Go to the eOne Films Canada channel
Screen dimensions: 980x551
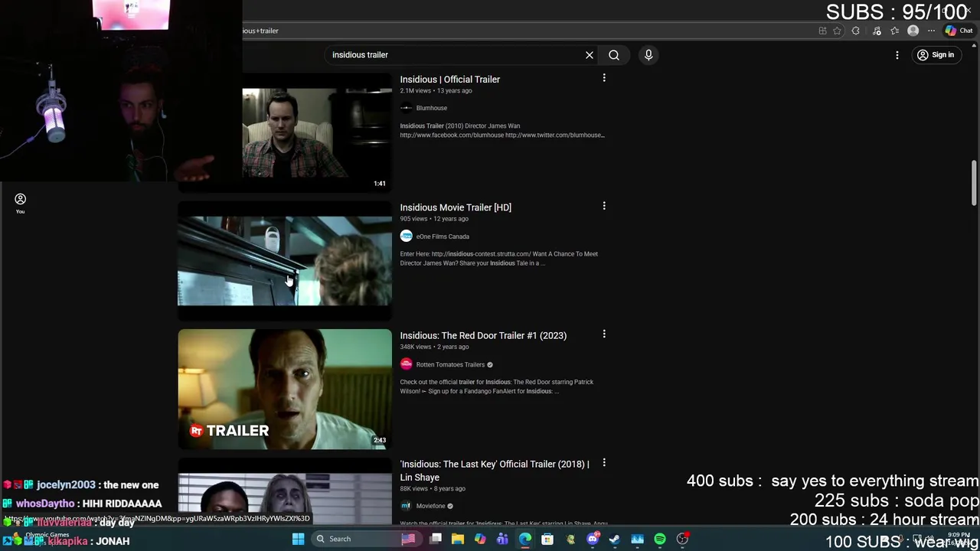click(x=443, y=236)
